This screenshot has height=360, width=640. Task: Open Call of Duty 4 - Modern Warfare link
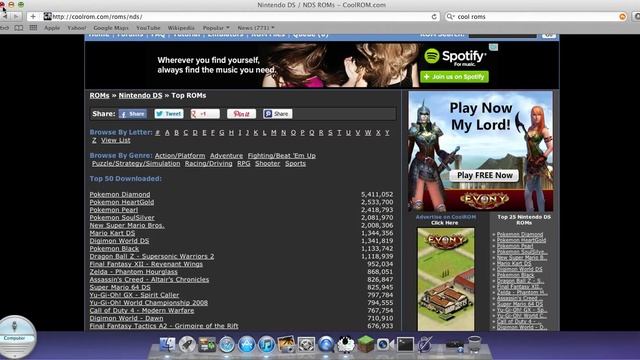[x=142, y=311]
